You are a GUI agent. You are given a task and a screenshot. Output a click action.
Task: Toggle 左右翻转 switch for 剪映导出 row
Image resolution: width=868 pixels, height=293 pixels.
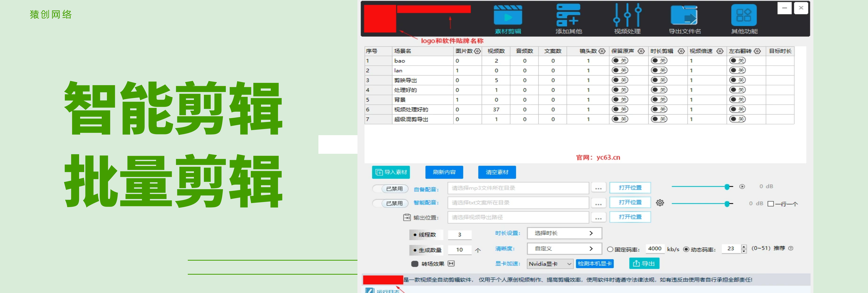pyautogui.click(x=737, y=80)
